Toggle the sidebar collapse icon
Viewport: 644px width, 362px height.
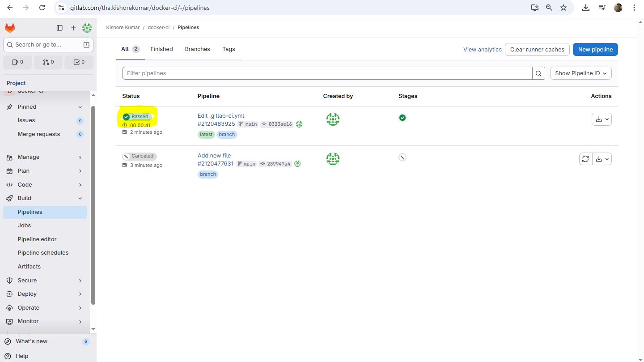59,28
